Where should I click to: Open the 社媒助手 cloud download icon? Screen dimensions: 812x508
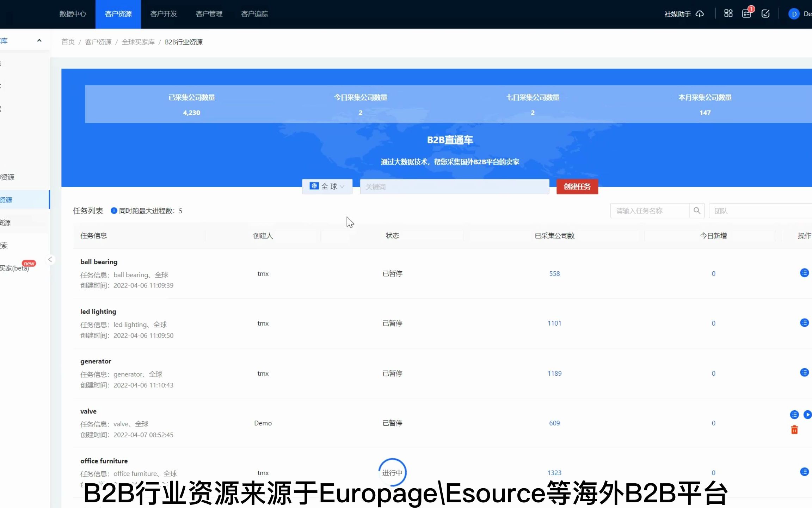tap(700, 14)
